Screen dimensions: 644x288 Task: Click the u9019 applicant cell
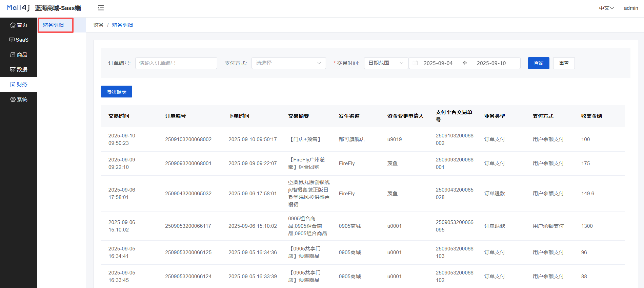(395, 139)
